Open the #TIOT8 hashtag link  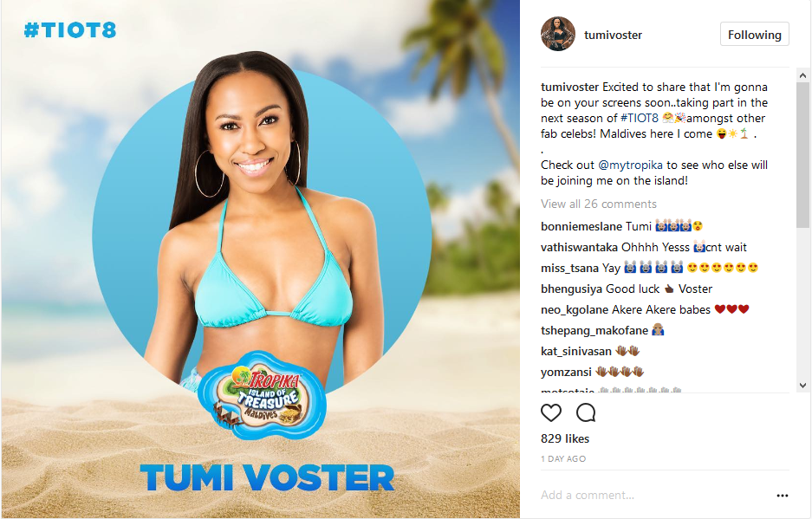(x=639, y=118)
